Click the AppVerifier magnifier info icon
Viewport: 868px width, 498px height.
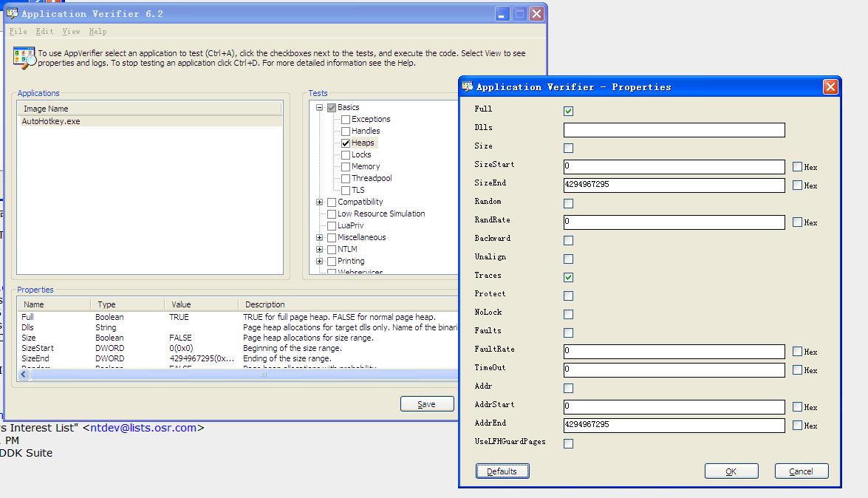[24, 58]
